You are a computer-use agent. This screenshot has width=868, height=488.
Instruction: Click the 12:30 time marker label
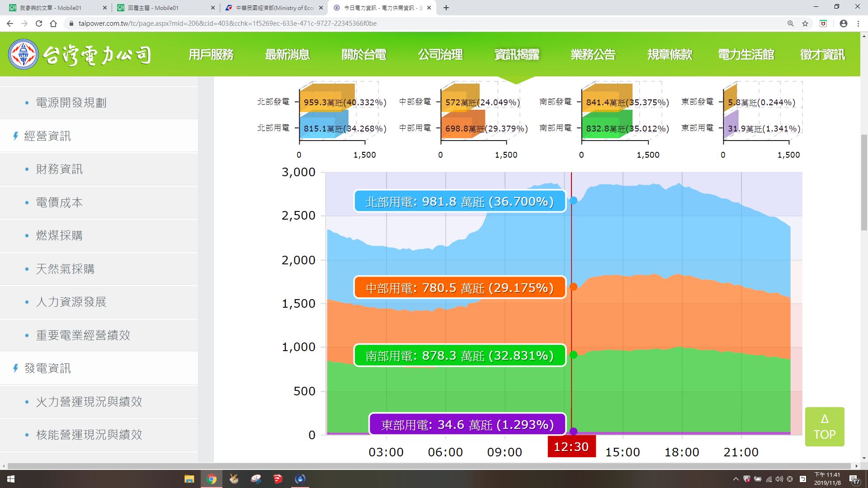tap(571, 446)
